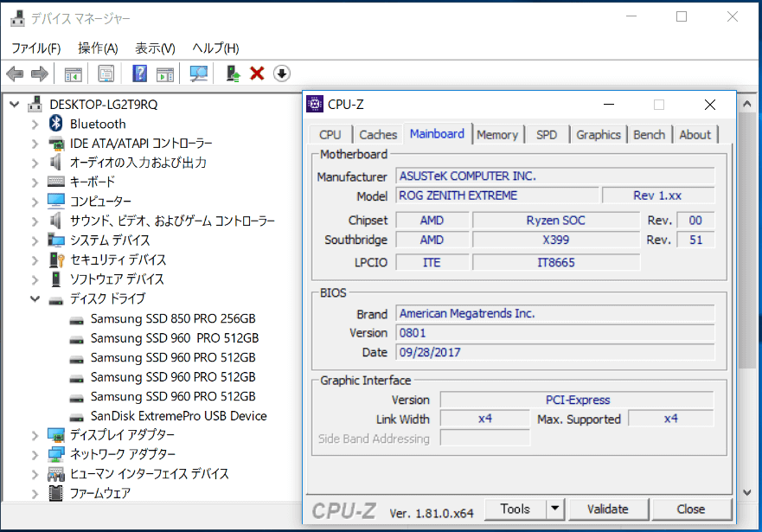
Task: Click the display adapter icon beside ディスプレイ アダプター
Action: pos(56,435)
